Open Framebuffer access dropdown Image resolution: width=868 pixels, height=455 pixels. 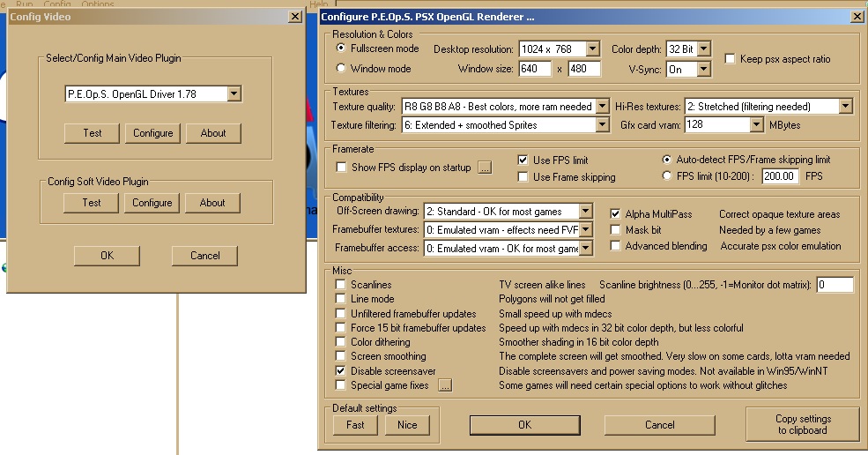[586, 249]
